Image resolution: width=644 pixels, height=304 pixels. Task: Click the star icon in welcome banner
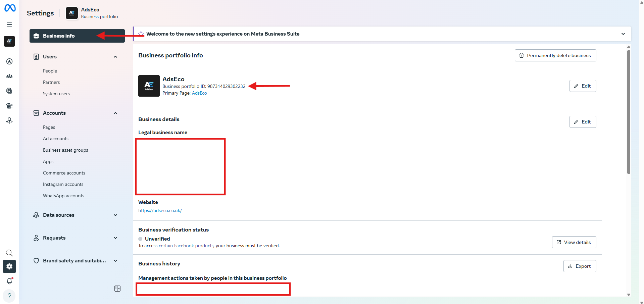click(141, 34)
